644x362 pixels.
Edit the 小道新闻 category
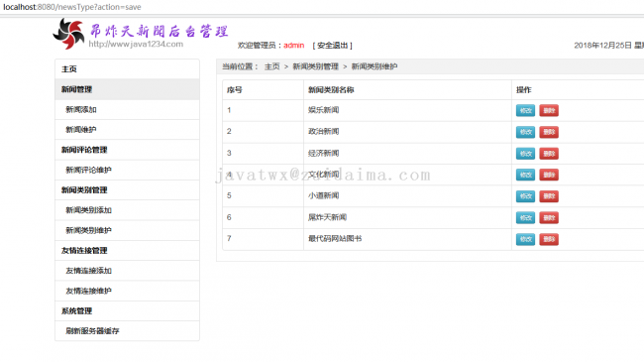pos(525,196)
